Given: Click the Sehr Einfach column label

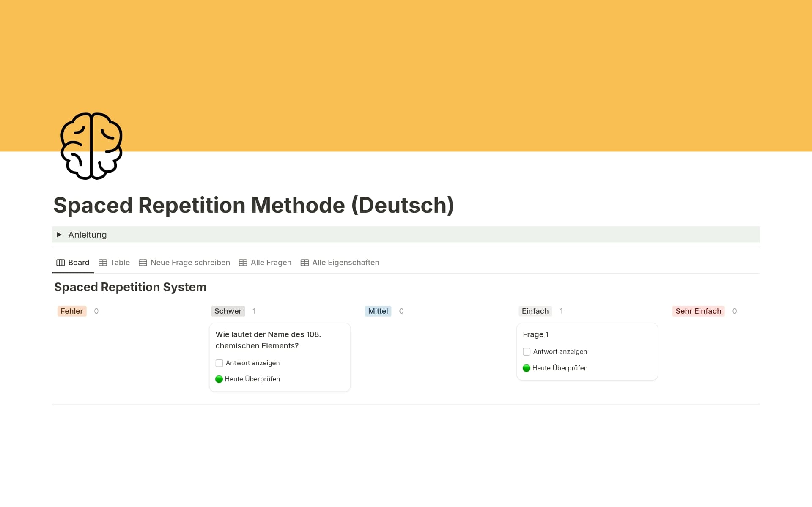Looking at the screenshot, I should click(x=698, y=311).
